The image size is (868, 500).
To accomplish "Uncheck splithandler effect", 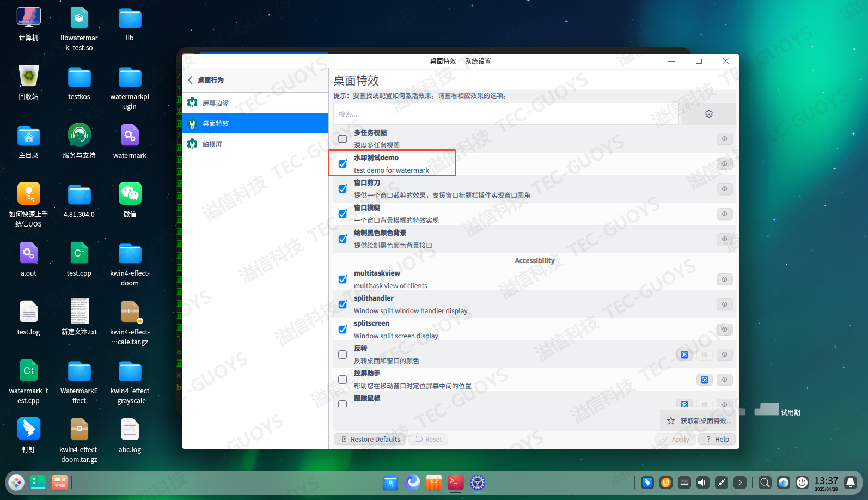I will click(x=343, y=304).
